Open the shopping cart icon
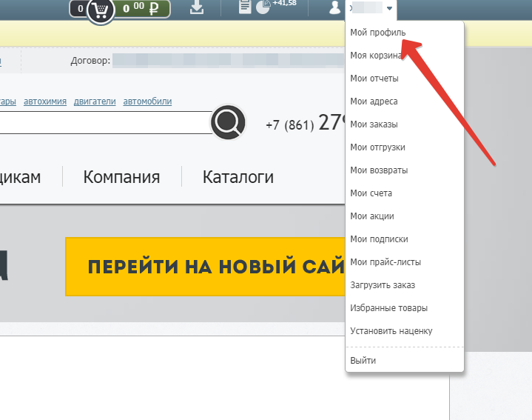The image size is (532, 420). (x=101, y=11)
